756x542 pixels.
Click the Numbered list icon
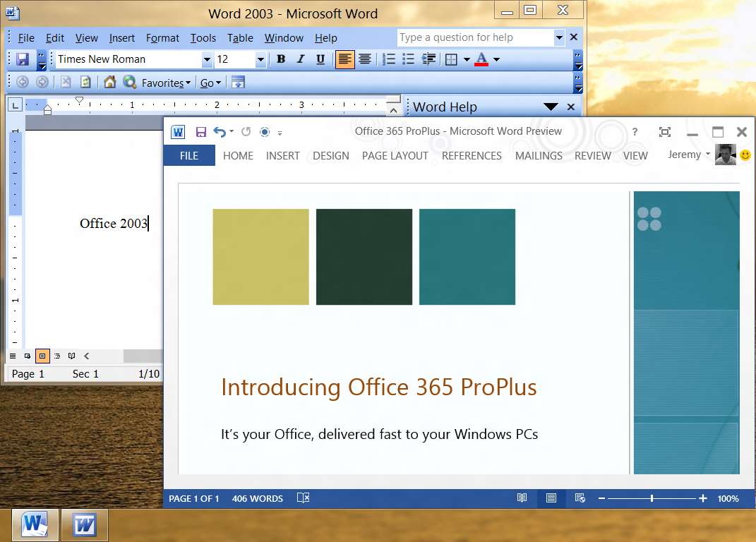click(389, 59)
